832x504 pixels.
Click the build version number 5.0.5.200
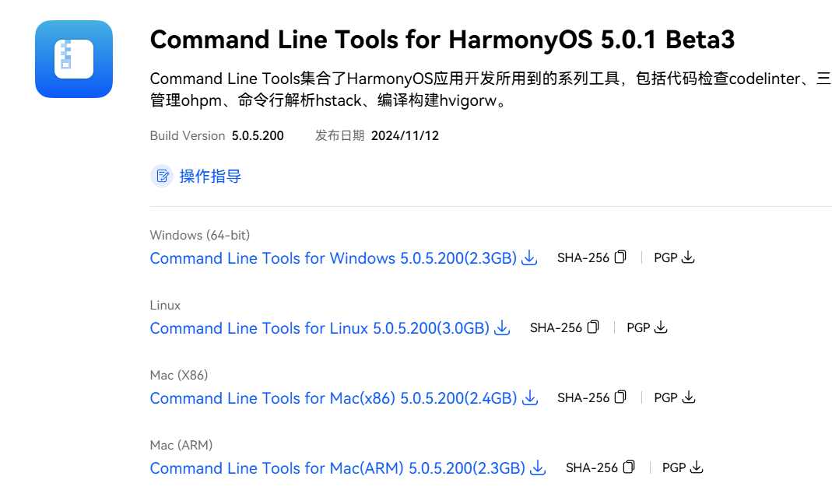pyautogui.click(x=258, y=135)
